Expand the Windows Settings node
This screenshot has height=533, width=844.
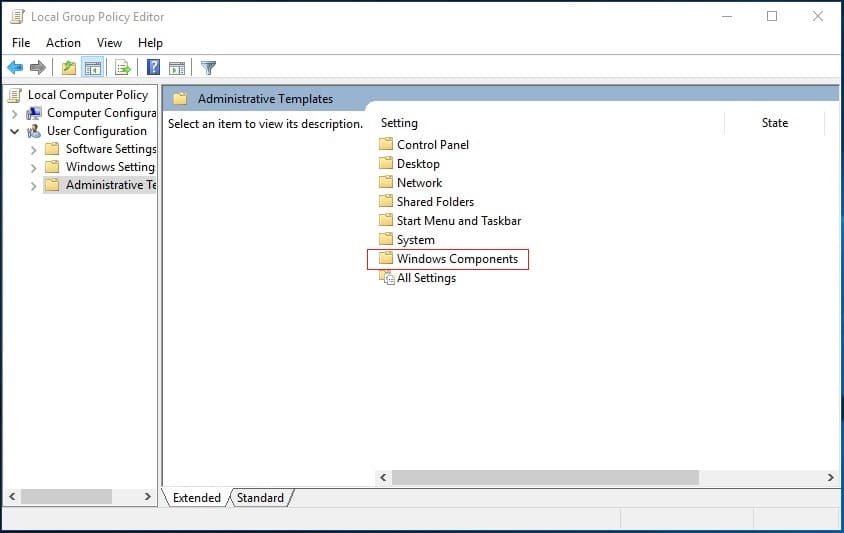click(34, 168)
